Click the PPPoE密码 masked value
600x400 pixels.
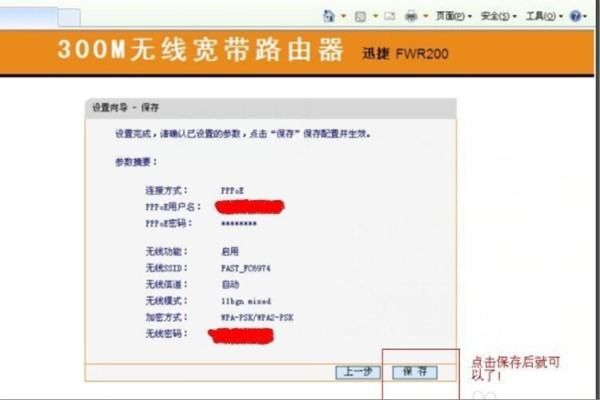pos(239,224)
